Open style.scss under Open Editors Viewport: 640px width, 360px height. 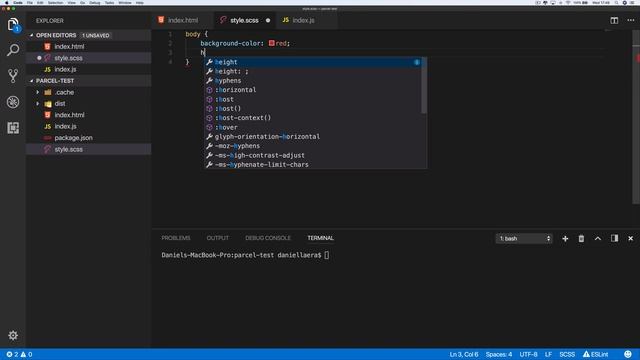(x=89, y=58)
